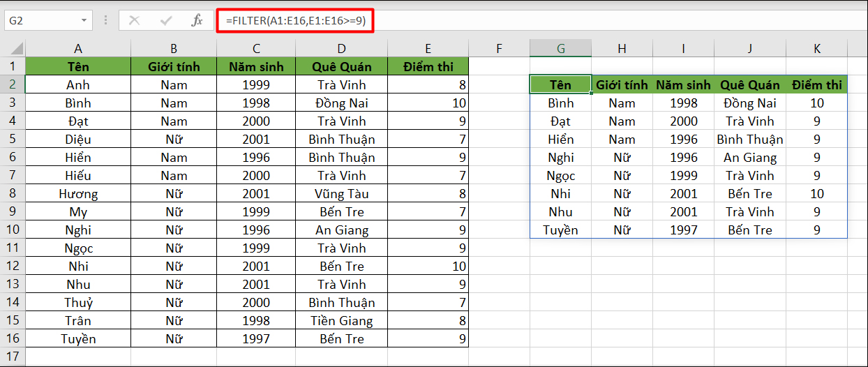
Task: Select the cell Trân in column A
Action: click(78, 320)
